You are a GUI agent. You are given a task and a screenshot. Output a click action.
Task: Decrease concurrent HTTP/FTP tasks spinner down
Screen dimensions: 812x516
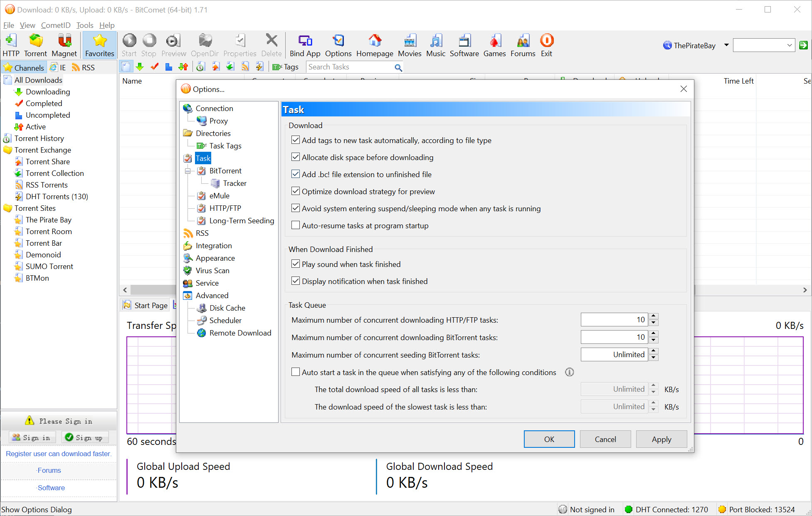[x=653, y=323]
